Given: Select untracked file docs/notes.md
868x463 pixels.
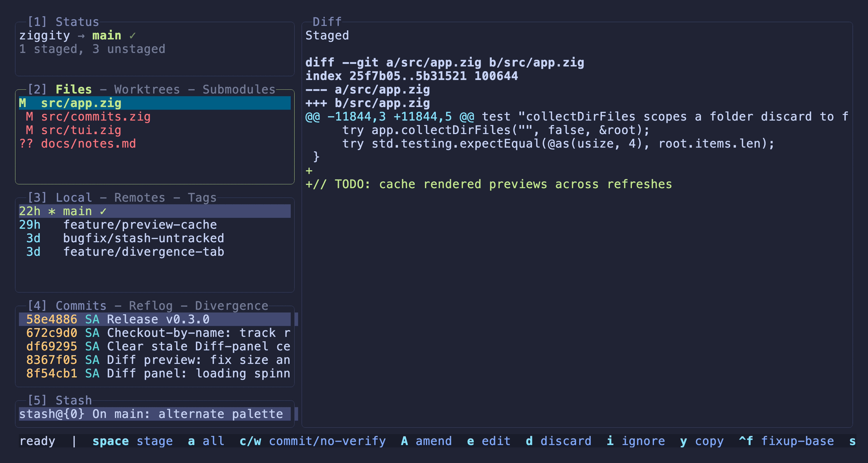Looking at the screenshot, I should pos(155,144).
